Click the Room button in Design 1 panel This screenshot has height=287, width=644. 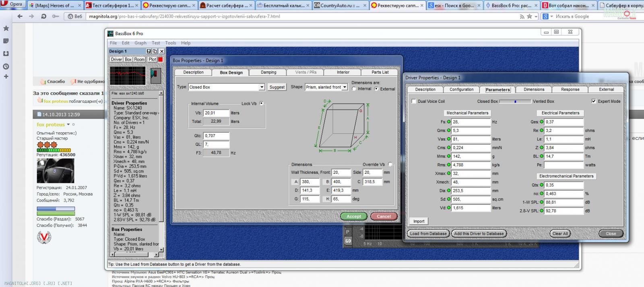click(139, 59)
